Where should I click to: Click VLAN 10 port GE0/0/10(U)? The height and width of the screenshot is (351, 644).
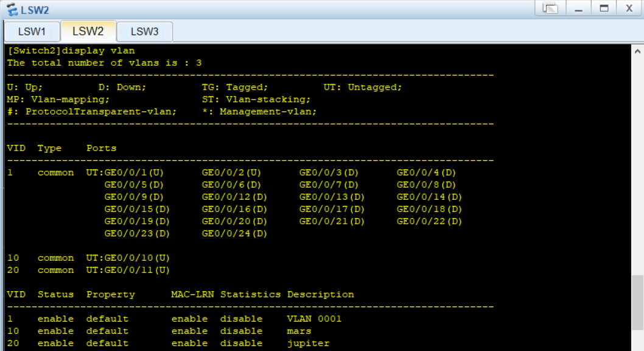[x=137, y=258]
